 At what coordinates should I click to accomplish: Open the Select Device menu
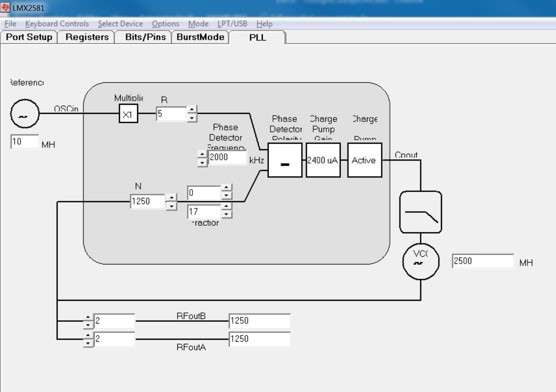point(120,24)
